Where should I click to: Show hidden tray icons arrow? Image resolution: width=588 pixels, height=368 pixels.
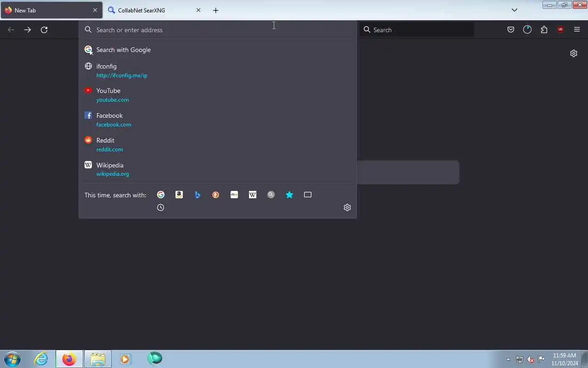508,359
